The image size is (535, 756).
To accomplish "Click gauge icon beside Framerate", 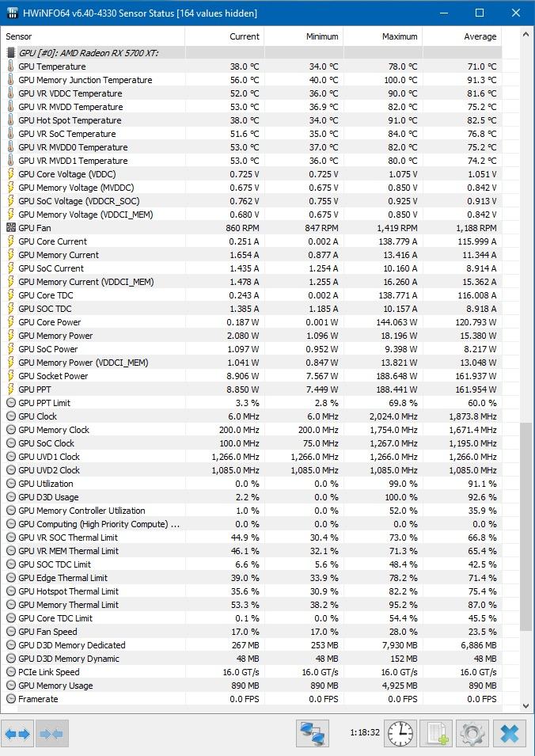I will (11, 699).
